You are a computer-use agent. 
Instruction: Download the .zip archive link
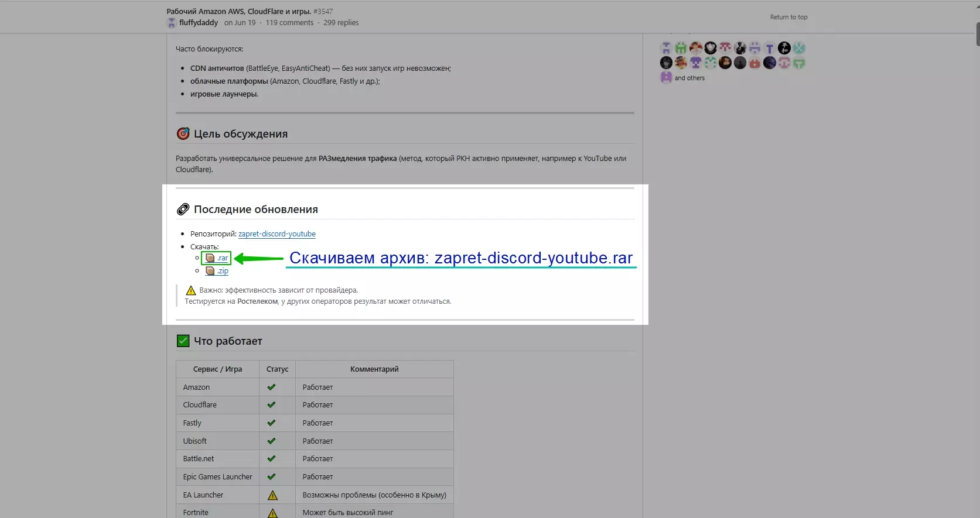217,271
